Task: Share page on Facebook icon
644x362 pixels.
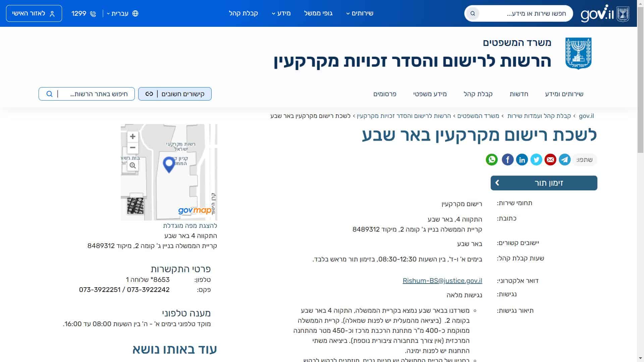Action: (x=507, y=160)
